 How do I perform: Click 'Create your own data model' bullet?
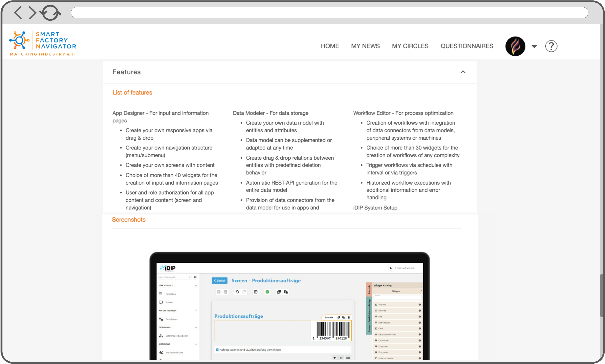pos(285,127)
